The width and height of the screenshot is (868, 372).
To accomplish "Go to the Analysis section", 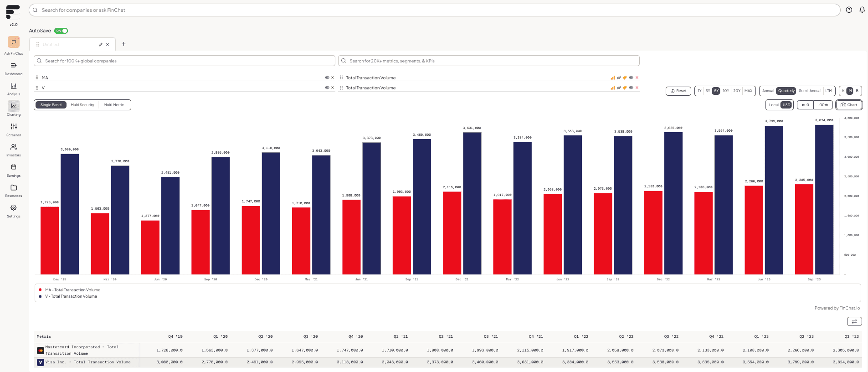I will (x=14, y=86).
